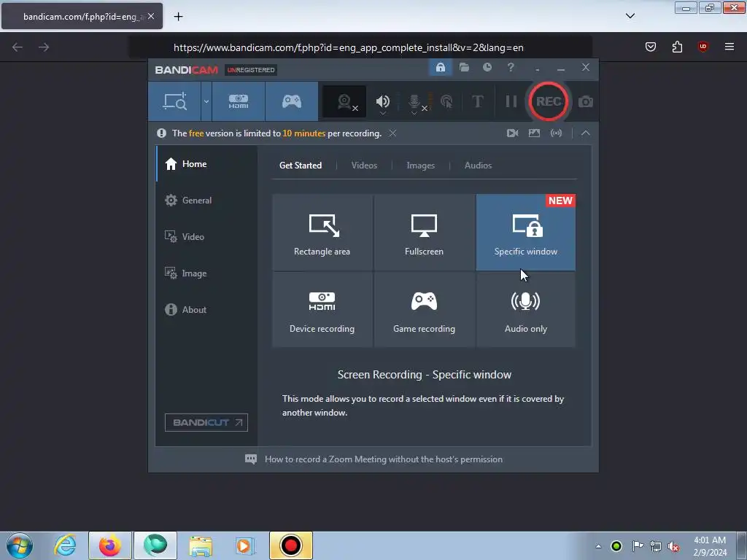747x560 pixels.
Task: Choose Audio only recording tile
Action: (x=525, y=309)
